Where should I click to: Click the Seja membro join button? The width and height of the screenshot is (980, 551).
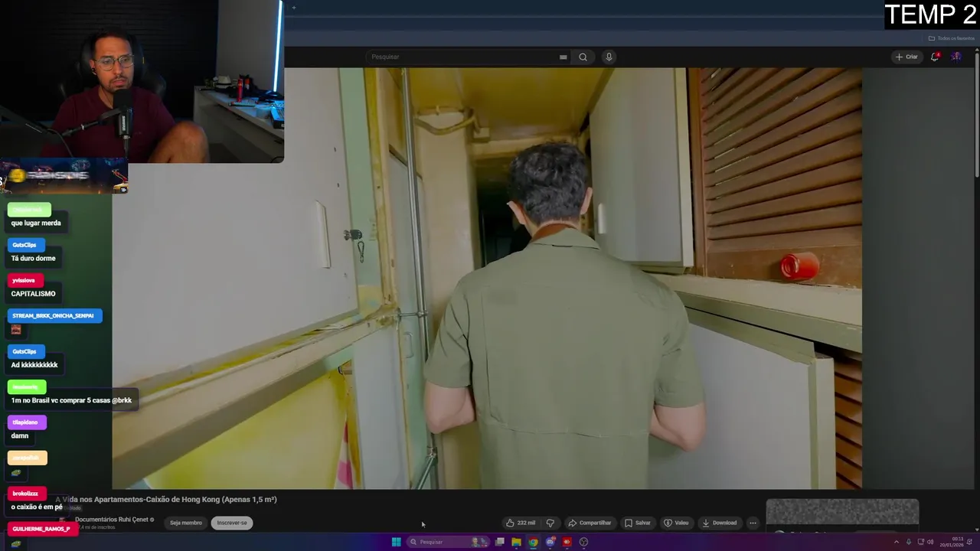(186, 523)
